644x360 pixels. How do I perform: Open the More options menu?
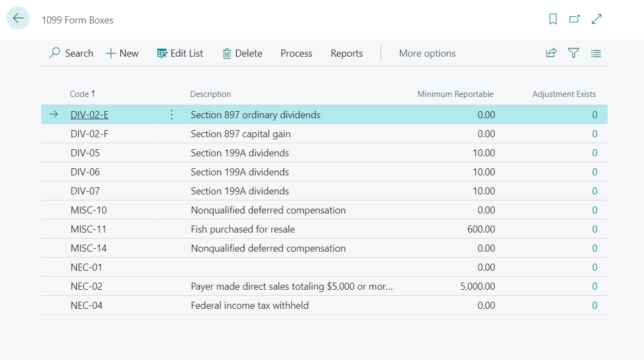pyautogui.click(x=427, y=53)
